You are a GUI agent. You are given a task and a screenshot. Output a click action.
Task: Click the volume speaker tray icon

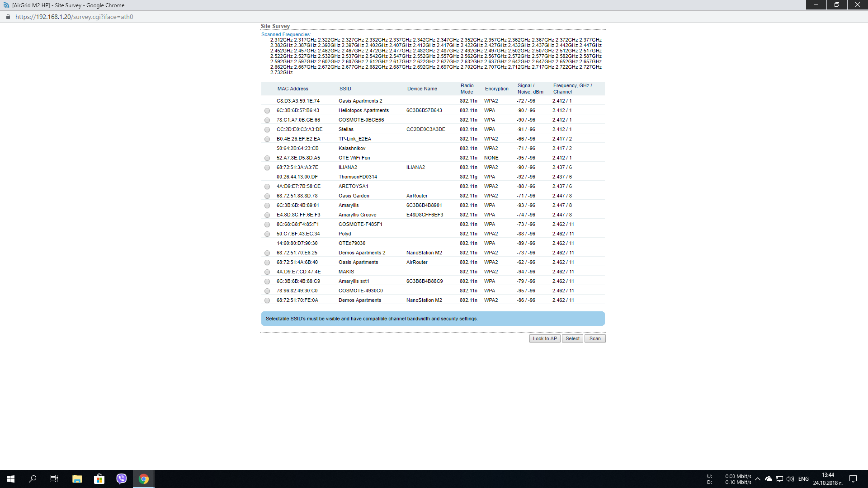tap(790, 479)
